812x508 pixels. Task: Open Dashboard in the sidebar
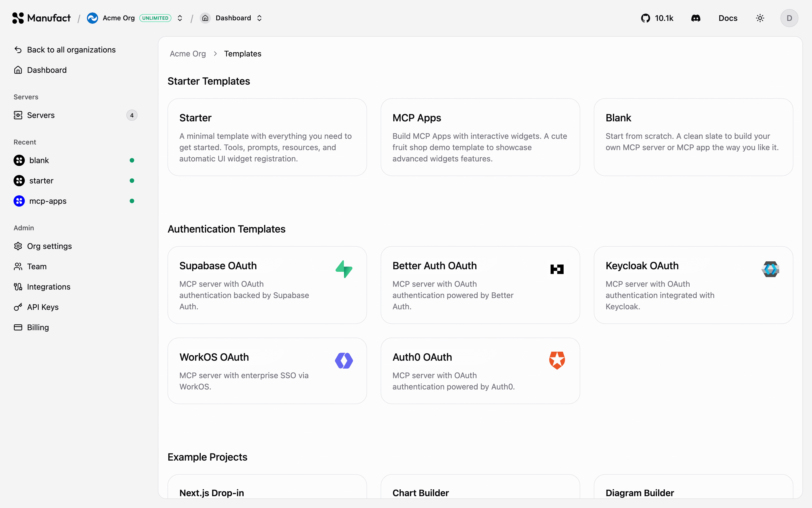75,70
